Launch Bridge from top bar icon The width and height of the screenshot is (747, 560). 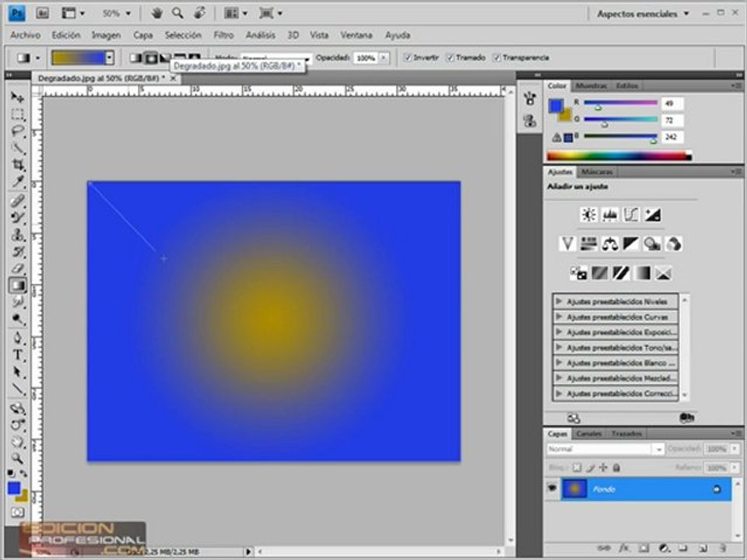tap(42, 13)
